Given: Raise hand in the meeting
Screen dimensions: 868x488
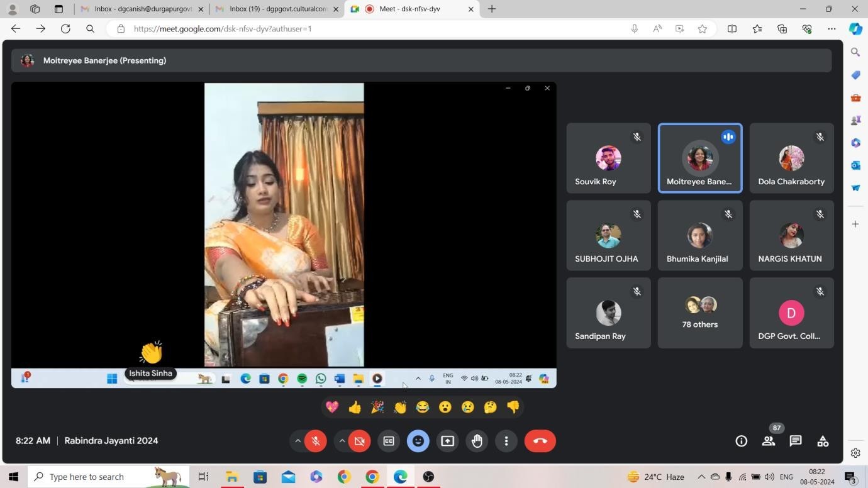Looking at the screenshot, I should coord(477,441).
